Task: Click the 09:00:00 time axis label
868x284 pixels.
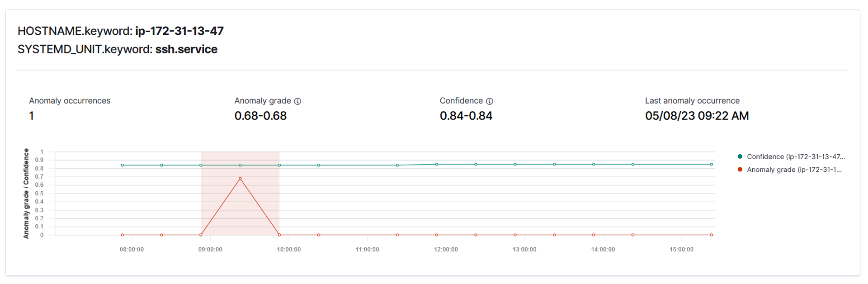Action: click(x=210, y=250)
